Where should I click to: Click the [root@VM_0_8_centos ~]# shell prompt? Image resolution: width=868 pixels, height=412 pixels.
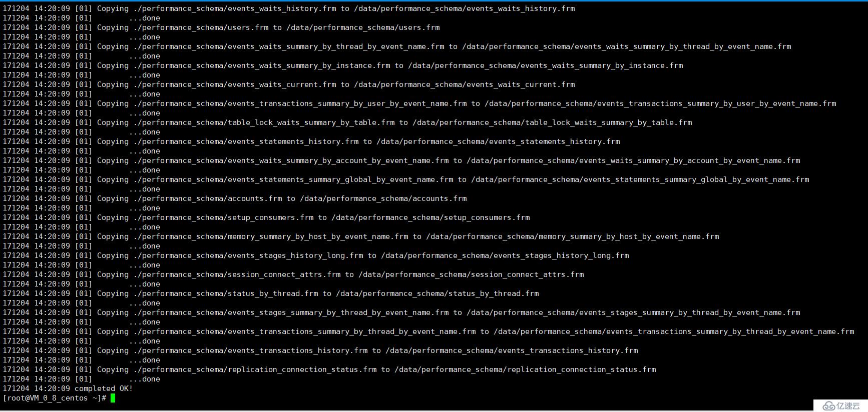click(55, 398)
